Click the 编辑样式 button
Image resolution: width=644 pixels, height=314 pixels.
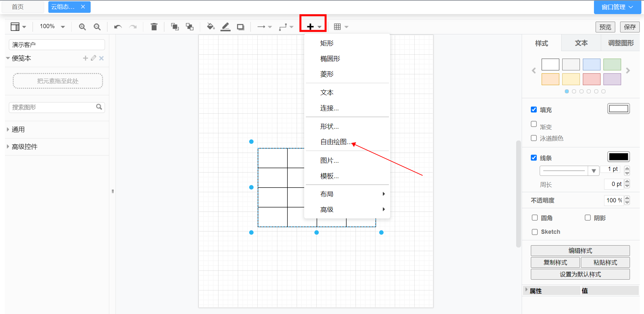[580, 251]
